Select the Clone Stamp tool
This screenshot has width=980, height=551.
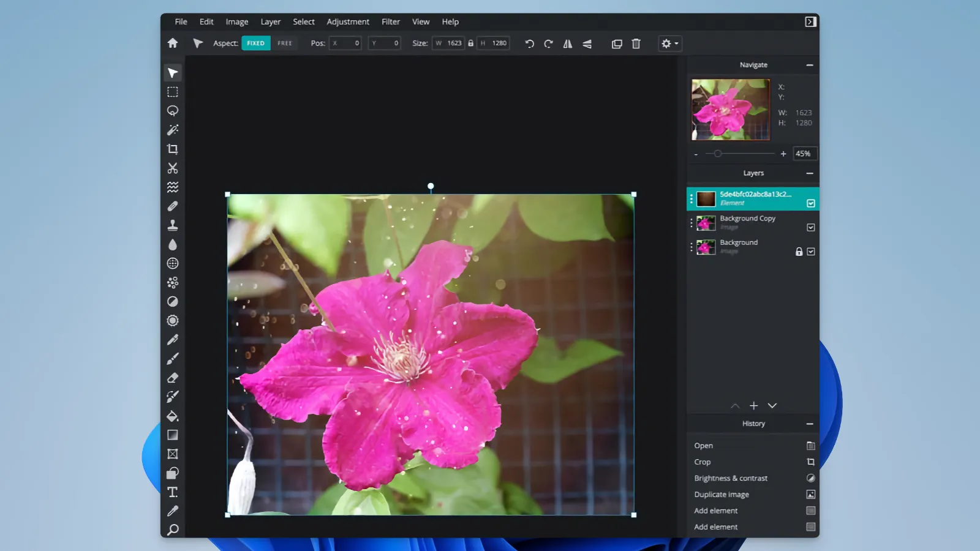click(173, 225)
